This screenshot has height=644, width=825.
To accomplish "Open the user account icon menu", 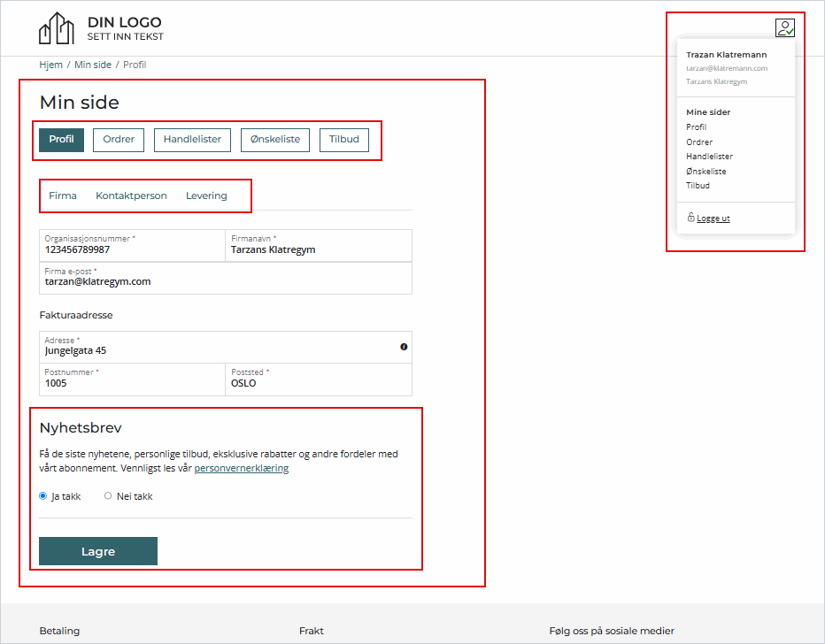I will [784, 28].
